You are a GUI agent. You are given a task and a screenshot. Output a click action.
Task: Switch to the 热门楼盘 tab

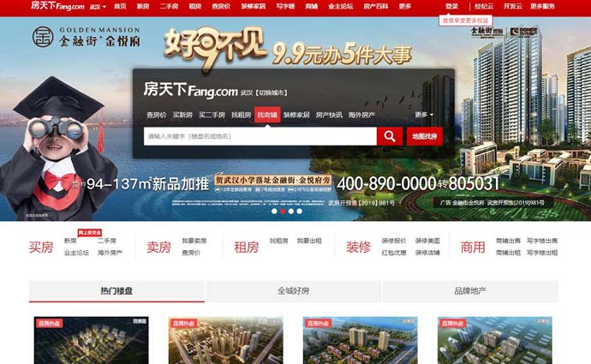116,291
